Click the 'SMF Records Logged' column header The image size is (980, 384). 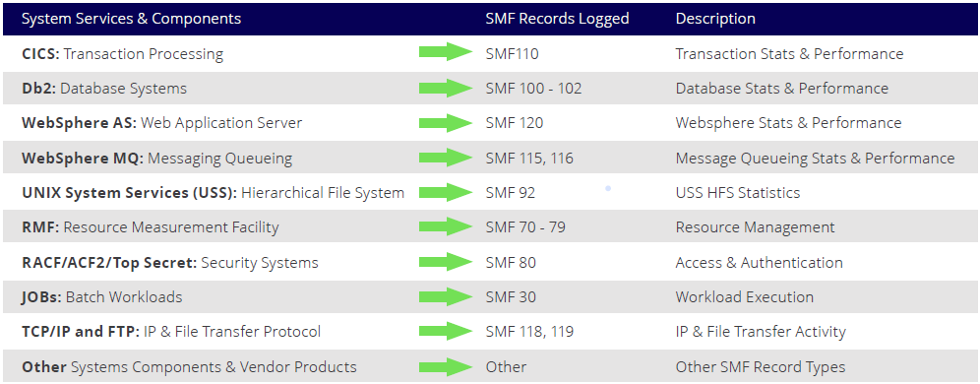coord(557,19)
